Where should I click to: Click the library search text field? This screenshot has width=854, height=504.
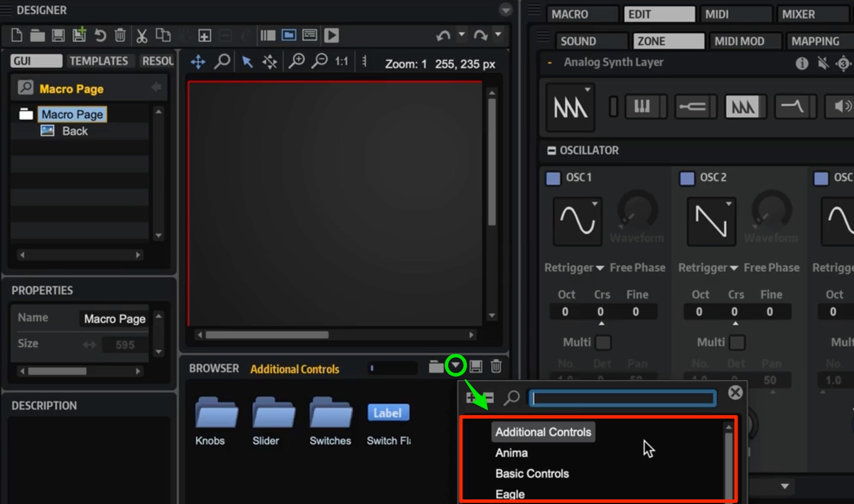(623, 398)
